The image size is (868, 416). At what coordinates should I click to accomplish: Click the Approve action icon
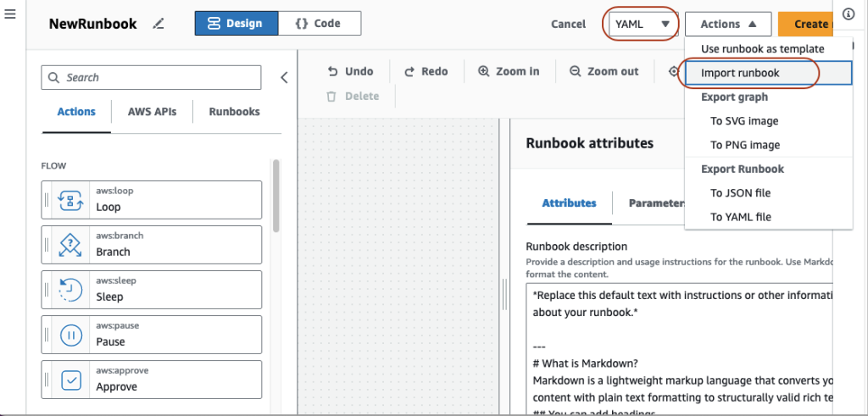(x=71, y=380)
